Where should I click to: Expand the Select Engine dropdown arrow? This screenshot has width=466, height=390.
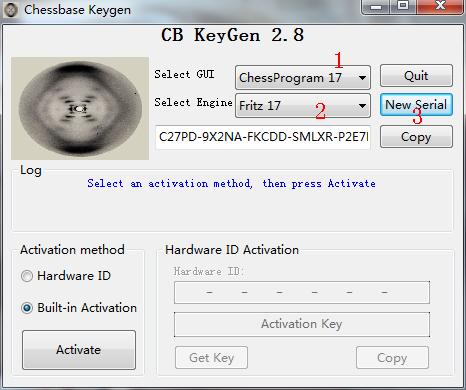[362, 106]
